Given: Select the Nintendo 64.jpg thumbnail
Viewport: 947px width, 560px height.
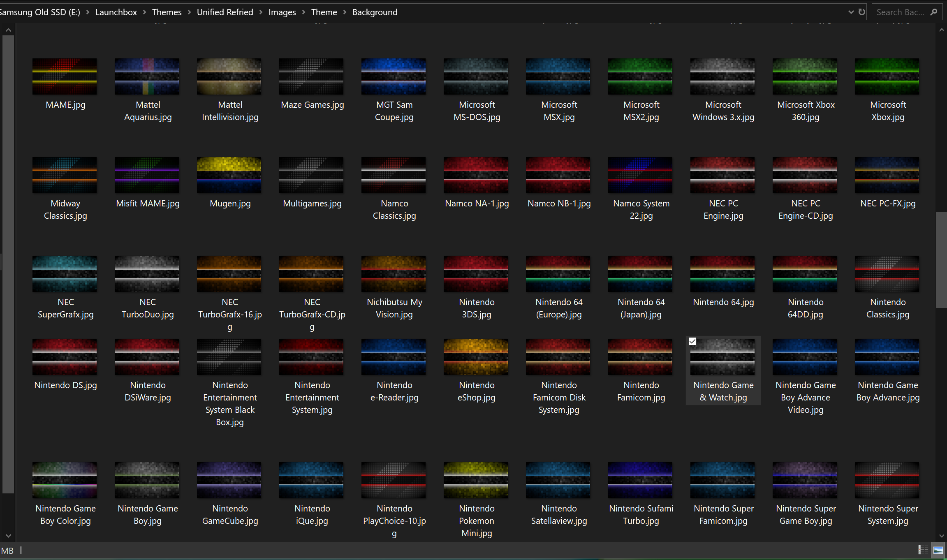Looking at the screenshot, I should pyautogui.click(x=722, y=274).
